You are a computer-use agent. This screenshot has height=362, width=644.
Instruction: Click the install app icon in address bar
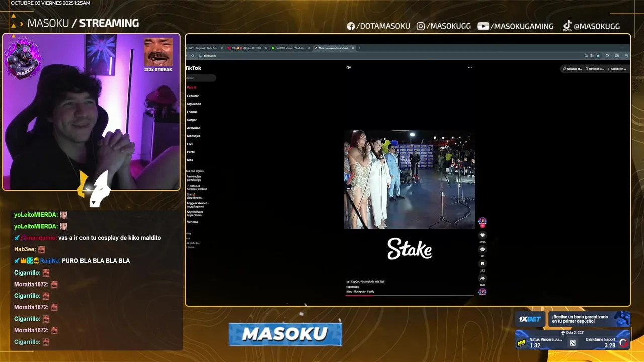click(x=586, y=56)
